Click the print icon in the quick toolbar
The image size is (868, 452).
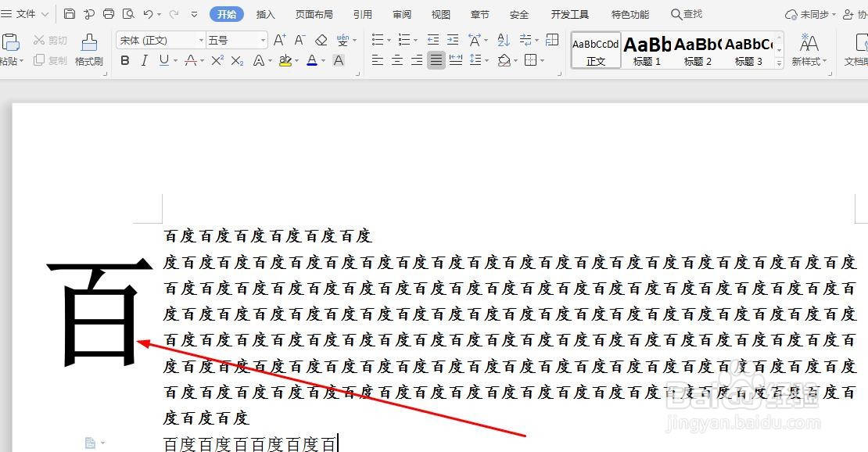pos(109,14)
